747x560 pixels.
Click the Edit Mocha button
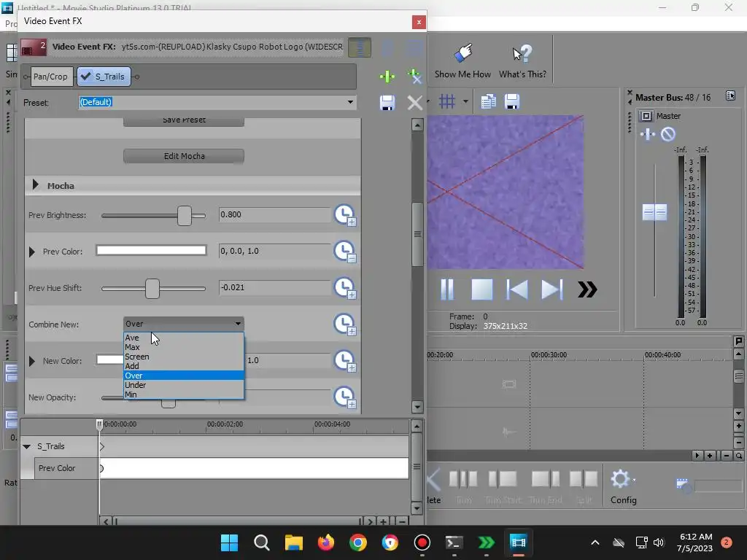pos(184,156)
